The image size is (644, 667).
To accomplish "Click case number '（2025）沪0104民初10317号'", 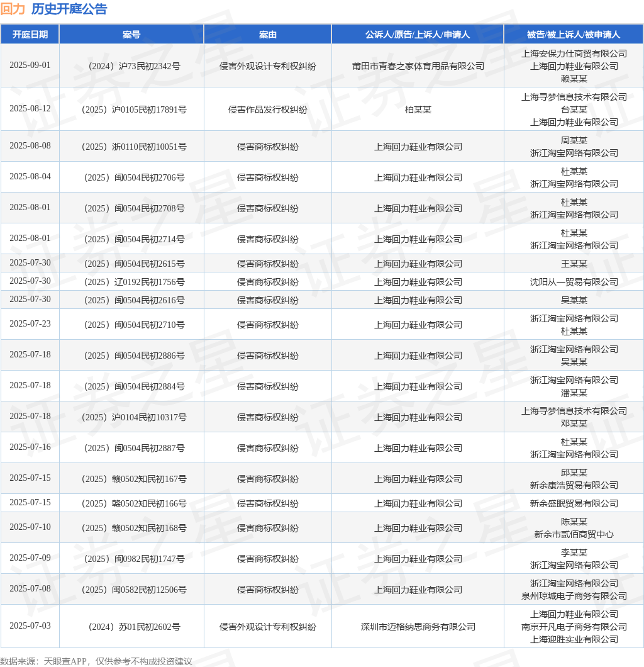I will [x=134, y=417].
